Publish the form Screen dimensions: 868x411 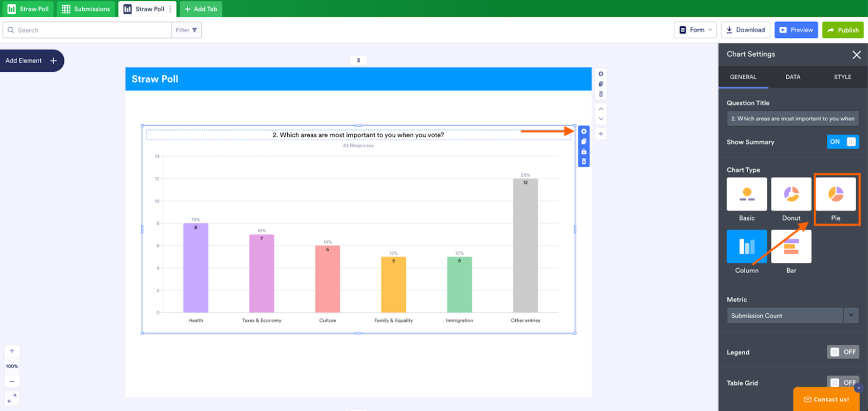point(843,29)
